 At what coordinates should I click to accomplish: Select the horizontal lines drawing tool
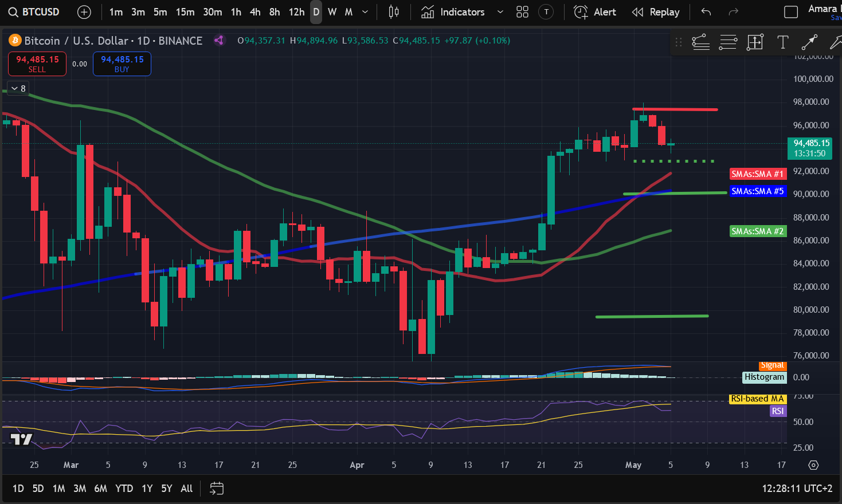click(x=728, y=42)
